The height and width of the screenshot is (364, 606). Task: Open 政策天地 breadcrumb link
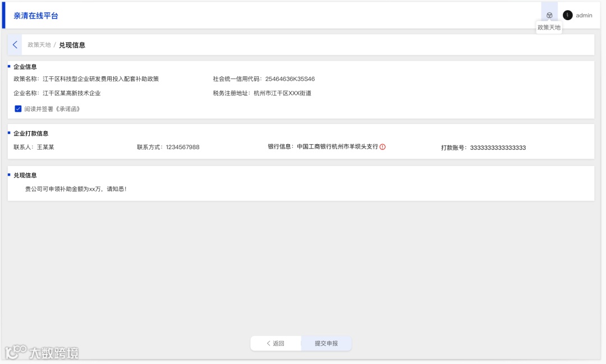pyautogui.click(x=39, y=45)
